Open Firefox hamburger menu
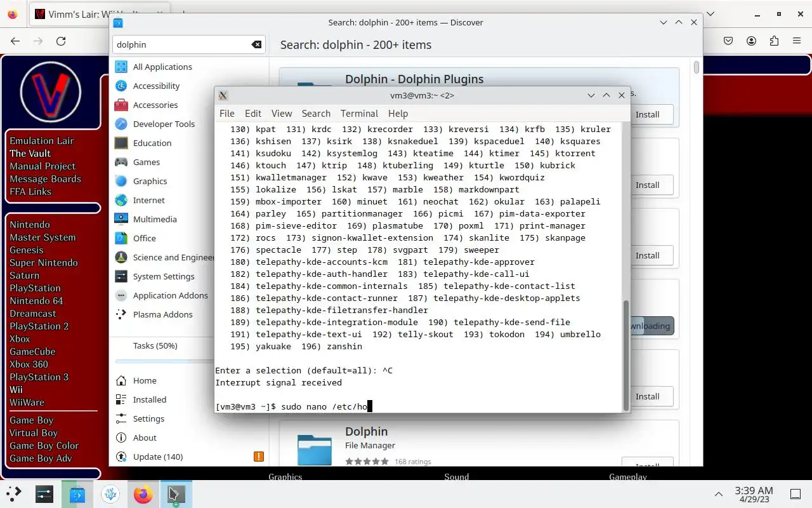The image size is (812, 508). [x=796, y=41]
